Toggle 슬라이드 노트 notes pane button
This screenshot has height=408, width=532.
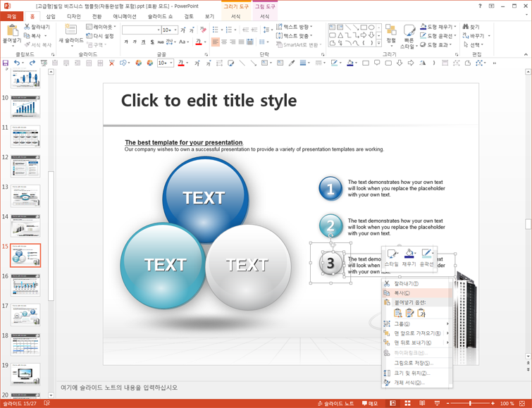[335, 403]
